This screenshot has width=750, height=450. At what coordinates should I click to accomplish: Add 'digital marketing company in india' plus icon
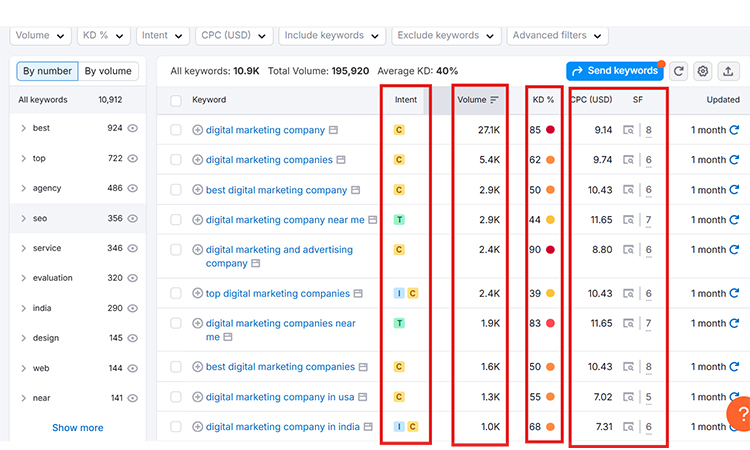[x=198, y=427]
